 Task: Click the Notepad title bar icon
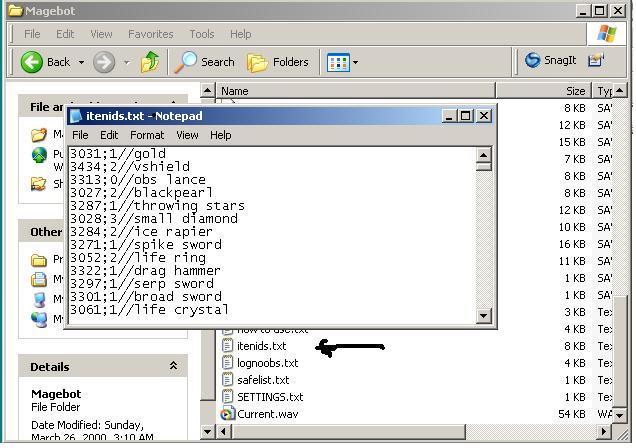(75, 116)
